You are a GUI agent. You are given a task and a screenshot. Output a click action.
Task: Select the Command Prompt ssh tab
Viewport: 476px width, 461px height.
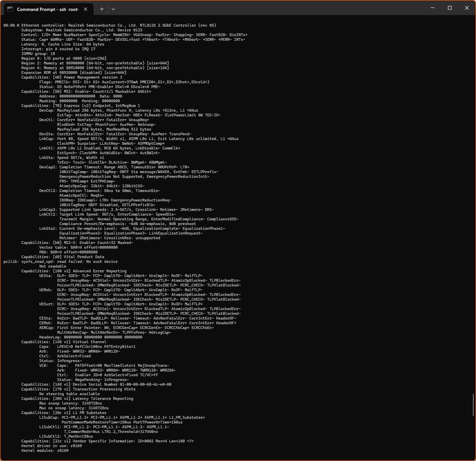click(x=48, y=9)
